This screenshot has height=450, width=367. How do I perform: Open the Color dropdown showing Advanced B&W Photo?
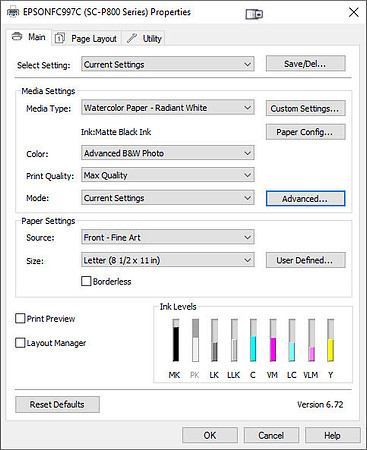[168, 153]
